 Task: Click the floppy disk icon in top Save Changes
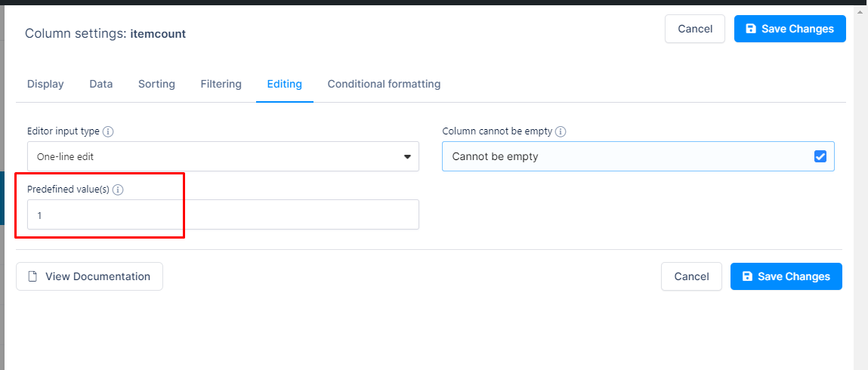click(x=751, y=29)
